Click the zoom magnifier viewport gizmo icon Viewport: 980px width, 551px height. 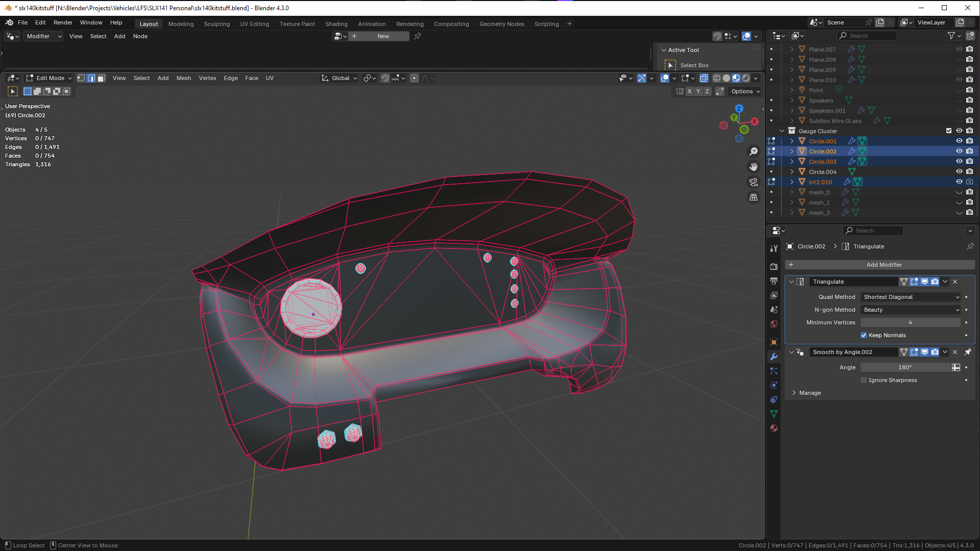click(753, 152)
